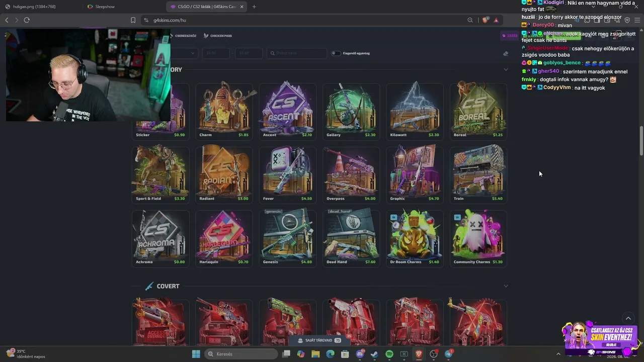644x362 pixels.
Task: Open the weather widget showing 35°C
Action: [26, 354]
